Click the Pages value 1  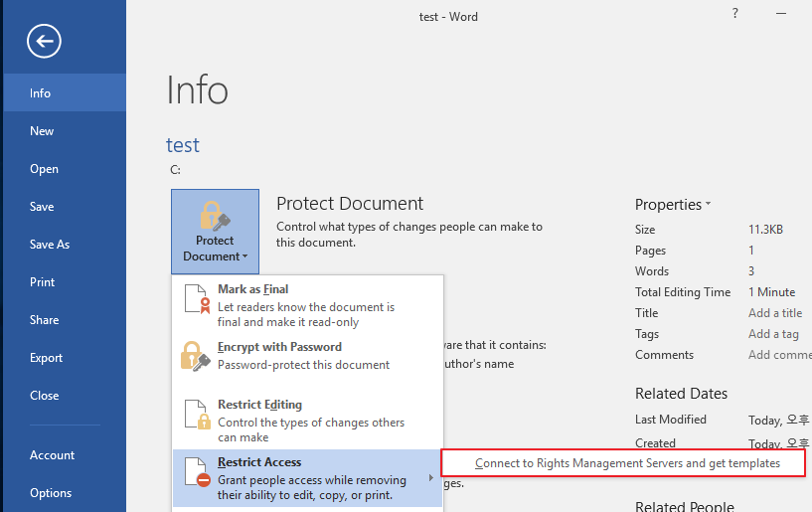point(751,251)
